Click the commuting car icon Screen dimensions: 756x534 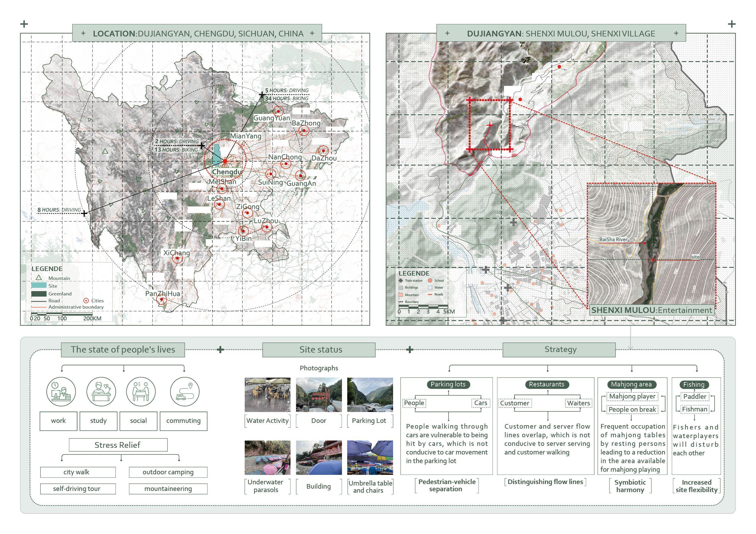[185, 392]
